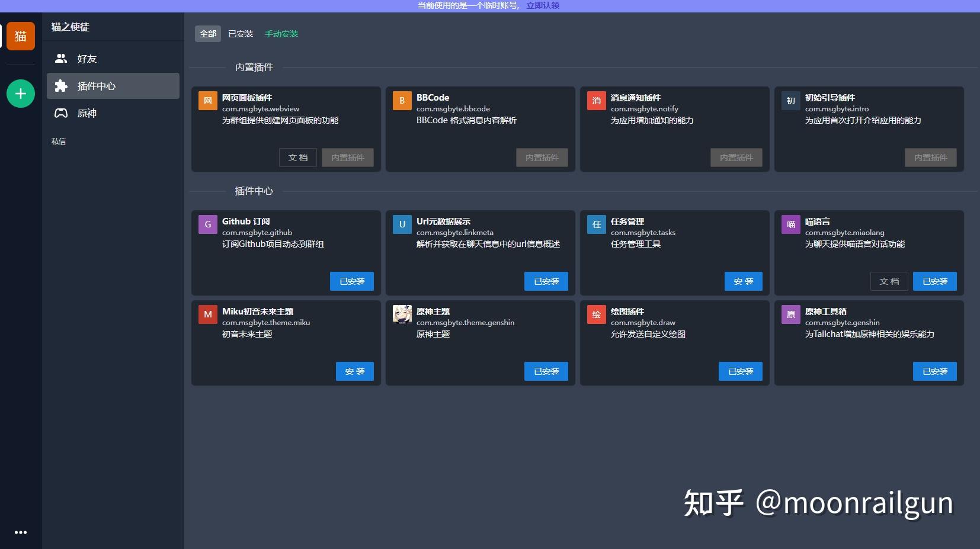The image size is (980, 549).
Task: Open the 手动安装 tab
Action: pos(281,34)
